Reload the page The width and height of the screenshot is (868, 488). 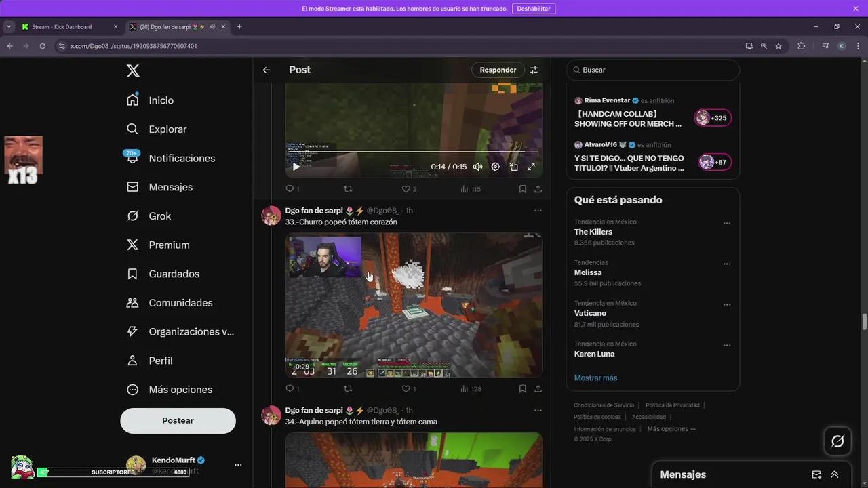pyautogui.click(x=43, y=46)
